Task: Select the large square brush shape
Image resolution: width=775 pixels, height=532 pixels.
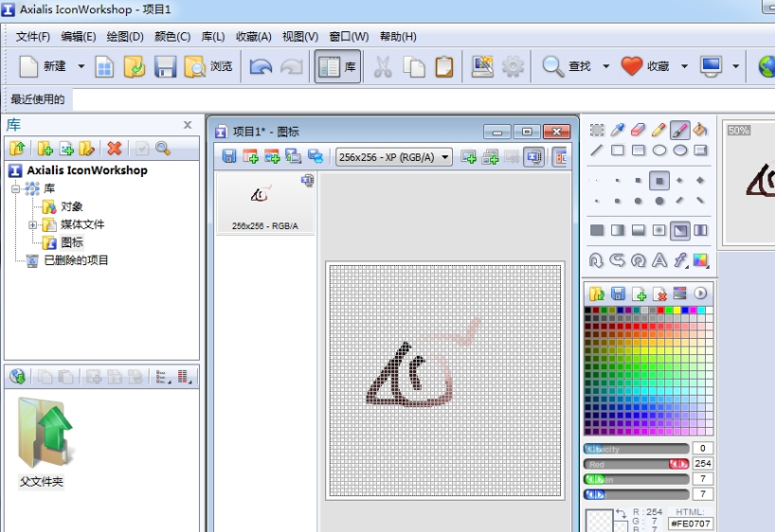Action: (x=658, y=180)
